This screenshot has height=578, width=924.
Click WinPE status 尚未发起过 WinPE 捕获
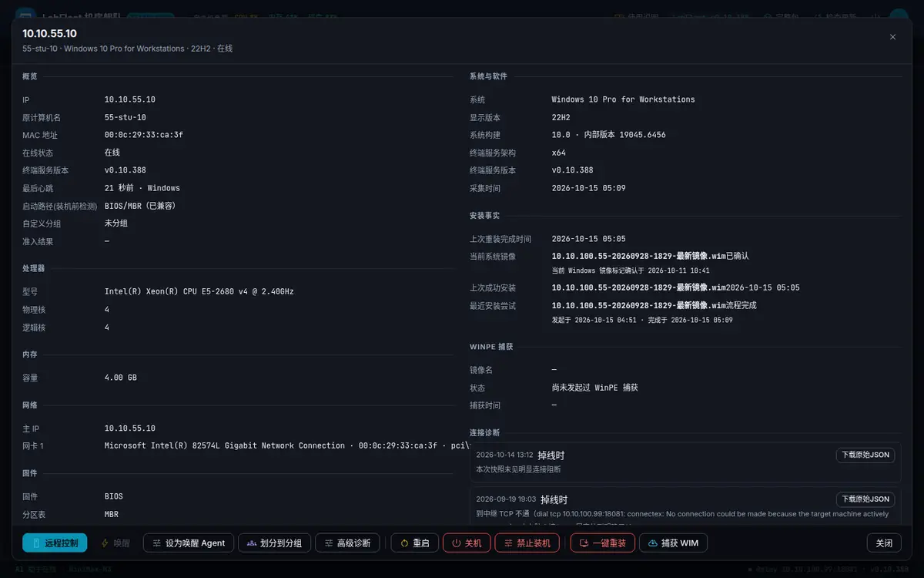click(x=595, y=388)
